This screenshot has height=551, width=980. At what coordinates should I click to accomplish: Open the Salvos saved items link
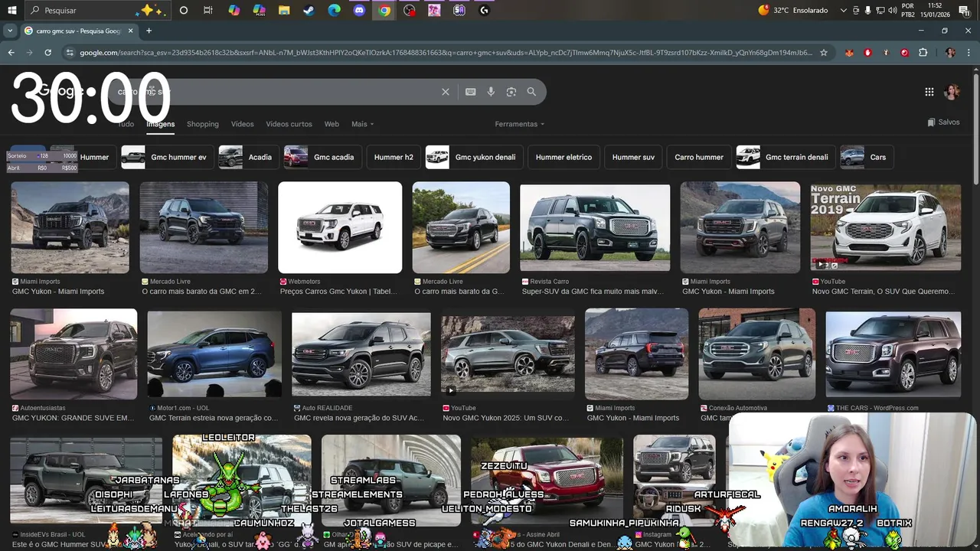tap(943, 122)
